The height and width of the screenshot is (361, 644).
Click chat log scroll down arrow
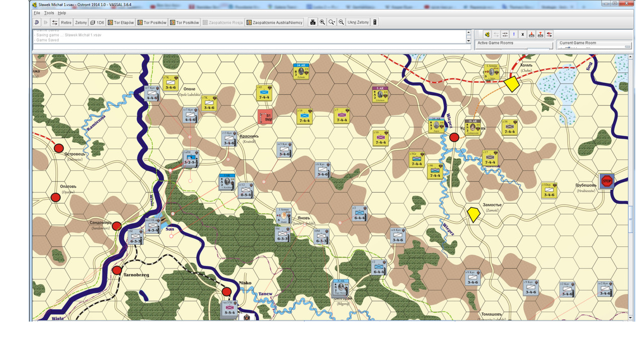coord(469,41)
